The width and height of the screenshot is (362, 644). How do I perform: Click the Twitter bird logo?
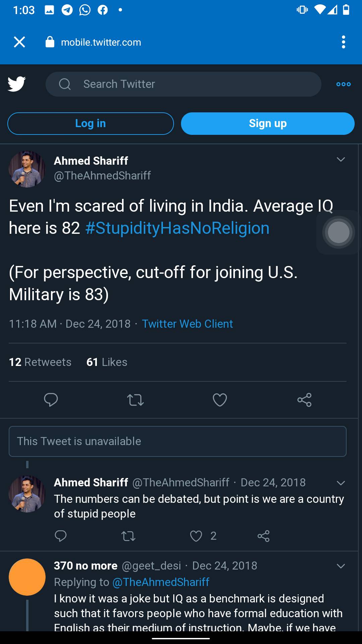(17, 84)
